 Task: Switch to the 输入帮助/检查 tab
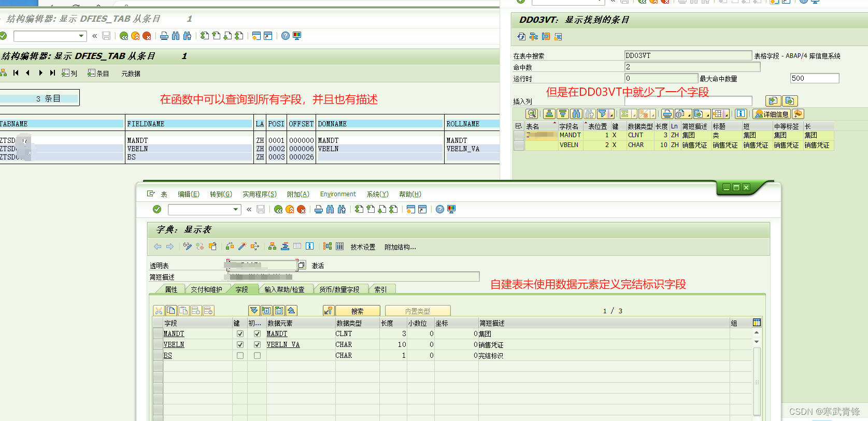coord(284,289)
